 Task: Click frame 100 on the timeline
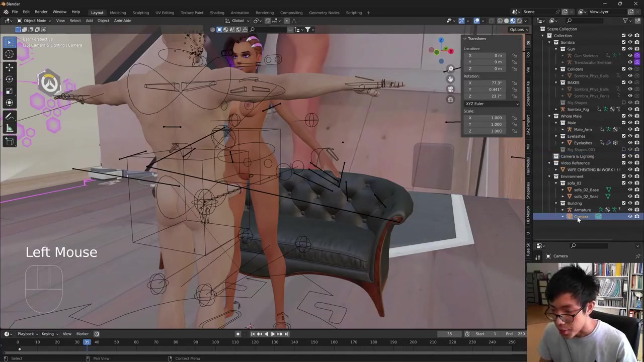[215, 342]
